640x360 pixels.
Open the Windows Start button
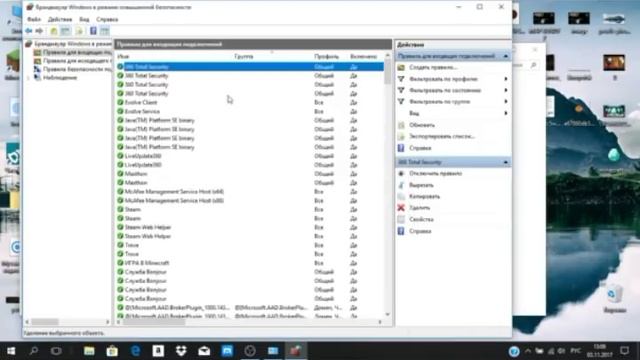(x=11, y=351)
